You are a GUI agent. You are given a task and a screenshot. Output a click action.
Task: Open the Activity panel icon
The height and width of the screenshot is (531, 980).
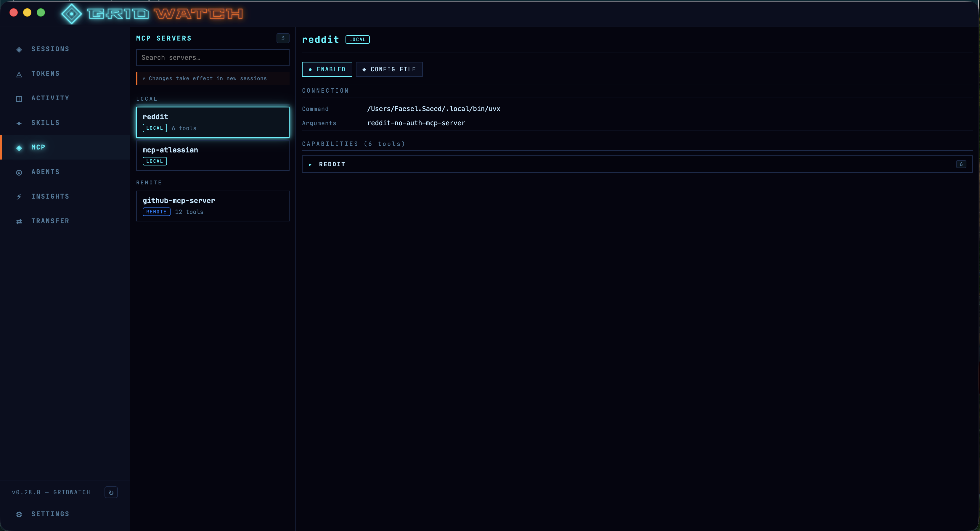pyautogui.click(x=19, y=98)
